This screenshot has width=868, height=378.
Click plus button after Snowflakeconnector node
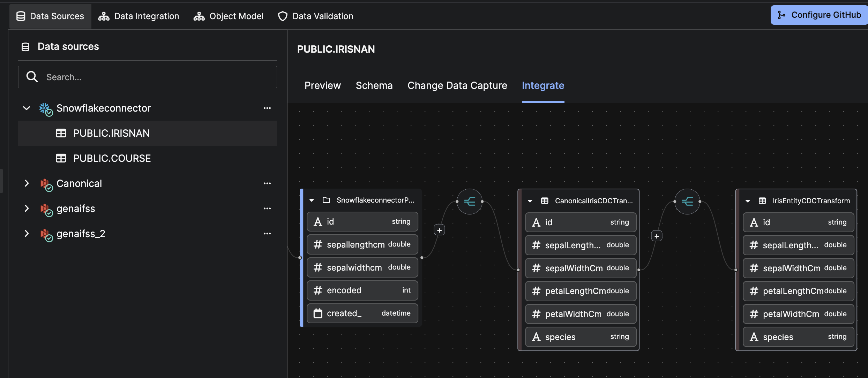point(439,230)
